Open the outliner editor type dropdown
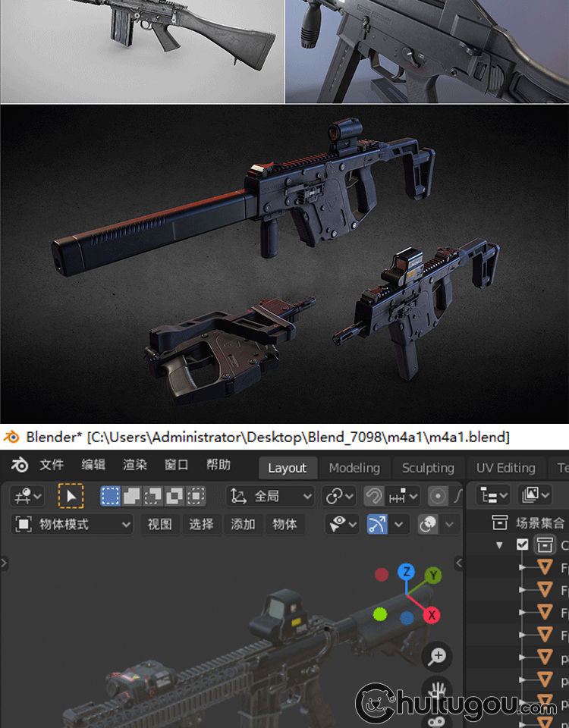Screen dimensions: 569x728 coord(493,495)
